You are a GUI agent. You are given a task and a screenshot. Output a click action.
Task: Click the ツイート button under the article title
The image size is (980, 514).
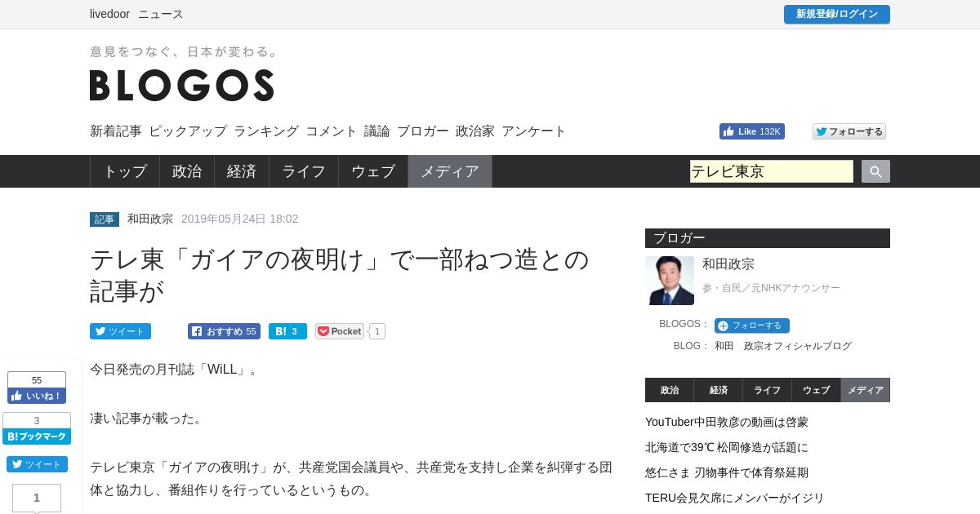click(120, 331)
